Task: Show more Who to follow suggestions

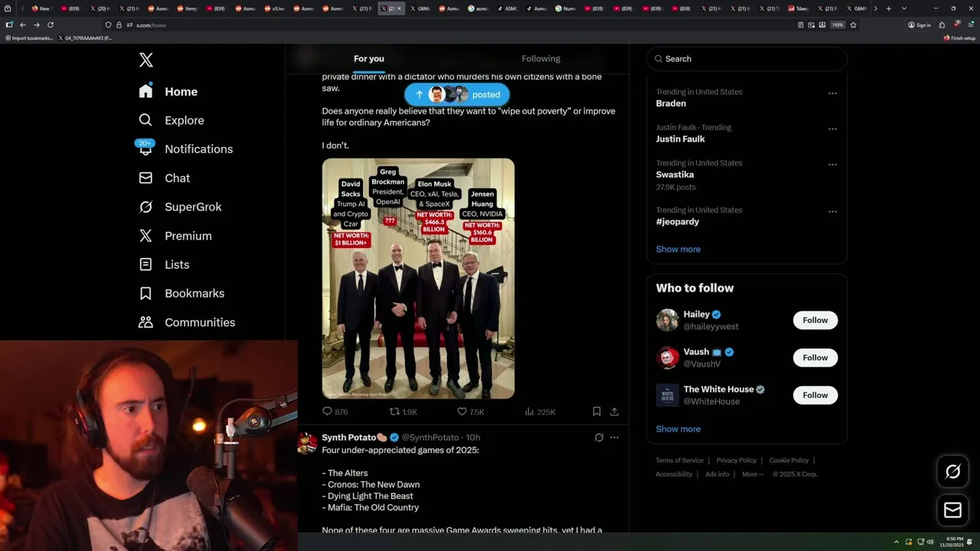Action: (678, 429)
